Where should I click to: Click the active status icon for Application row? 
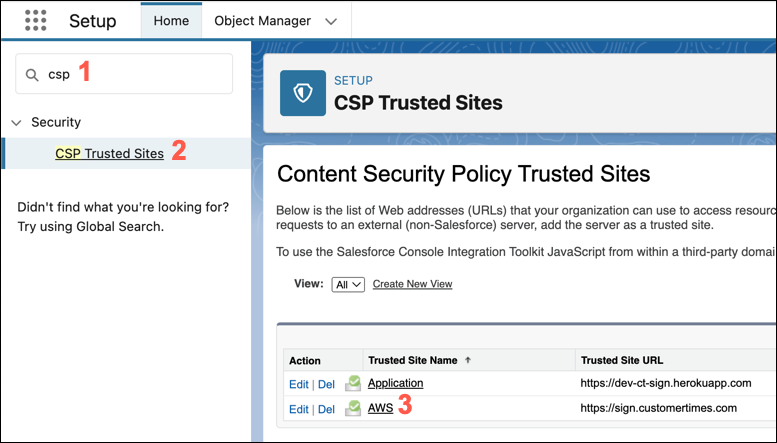tap(353, 383)
